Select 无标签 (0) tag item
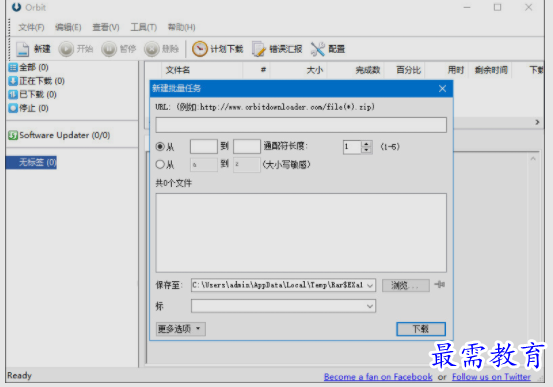 tap(32, 162)
